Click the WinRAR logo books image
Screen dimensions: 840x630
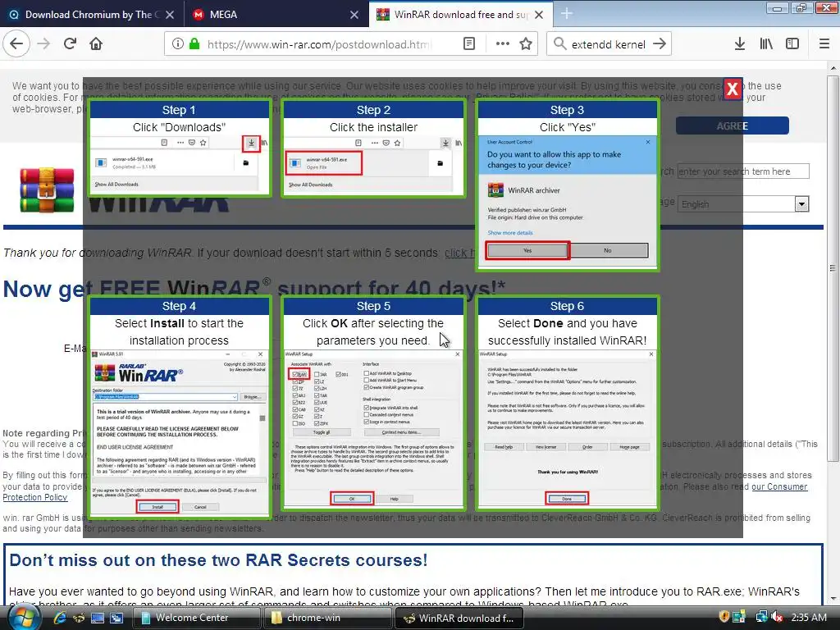[x=47, y=190]
